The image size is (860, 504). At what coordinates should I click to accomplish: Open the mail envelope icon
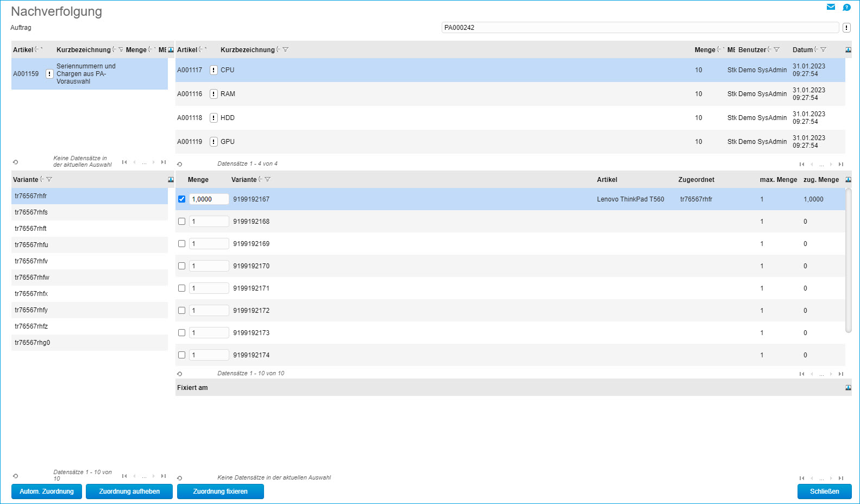click(831, 7)
